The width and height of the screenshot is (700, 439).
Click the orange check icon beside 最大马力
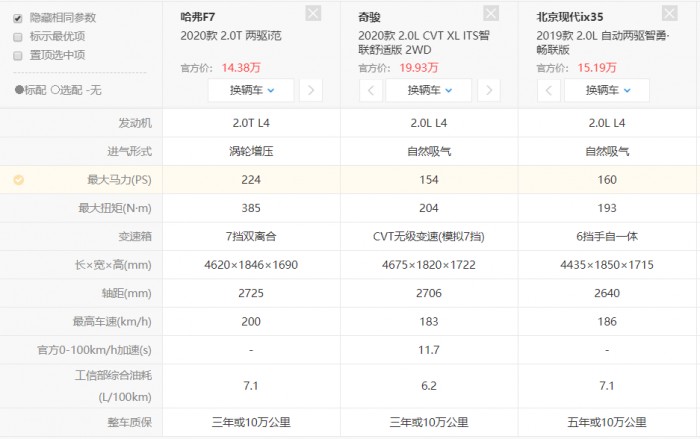[x=19, y=180]
